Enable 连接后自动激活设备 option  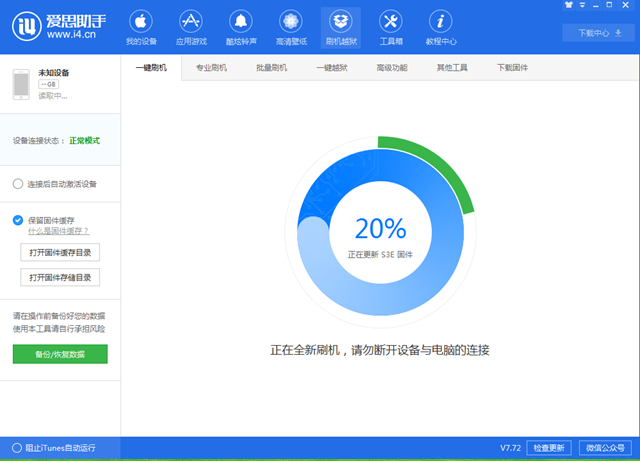[18, 184]
